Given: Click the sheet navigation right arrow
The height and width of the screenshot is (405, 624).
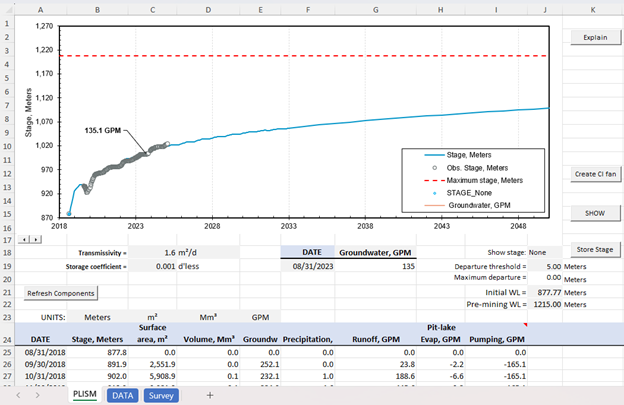Looking at the screenshot, I should pos(37,395).
